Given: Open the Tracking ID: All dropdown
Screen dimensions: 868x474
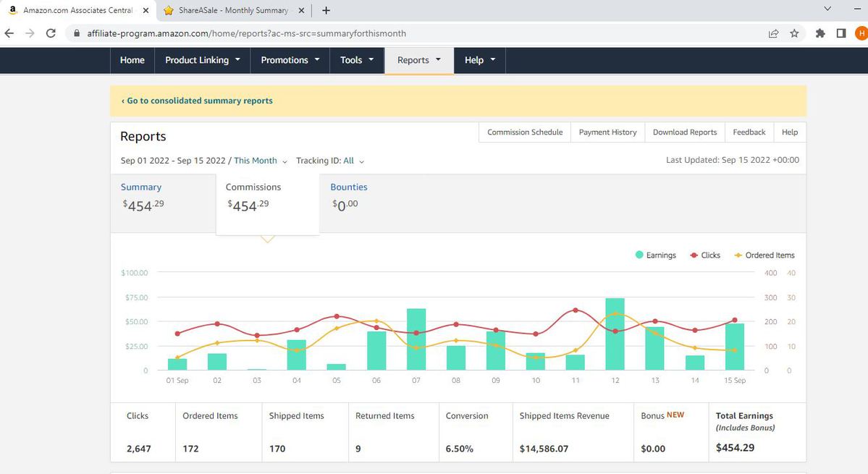Looking at the screenshot, I should point(330,161).
